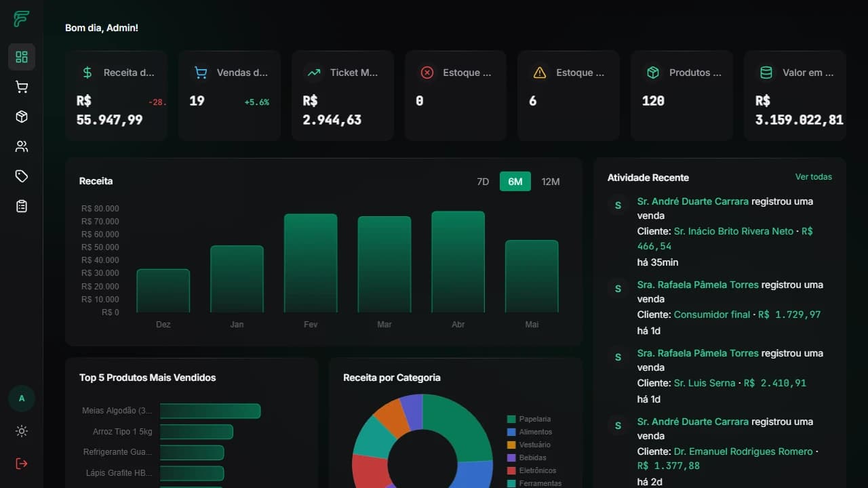Click the Bebidas legend color swatch
This screenshot has height=488, width=868.
click(511, 457)
